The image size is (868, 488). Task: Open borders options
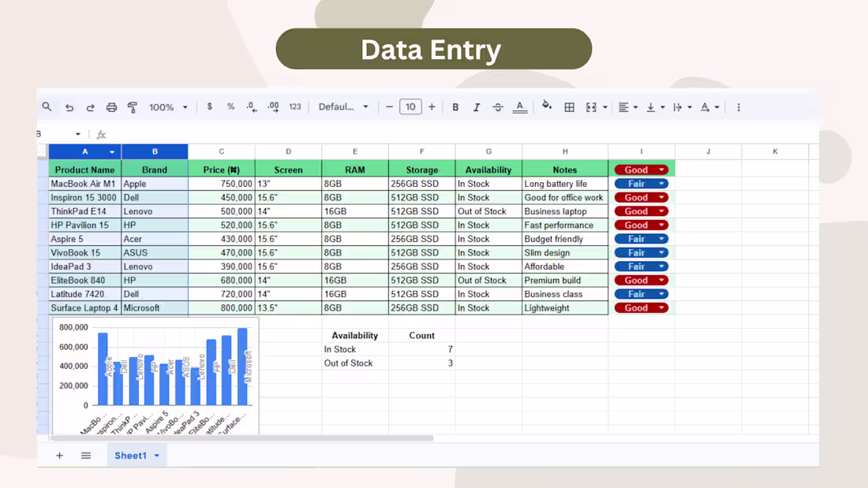tap(569, 107)
